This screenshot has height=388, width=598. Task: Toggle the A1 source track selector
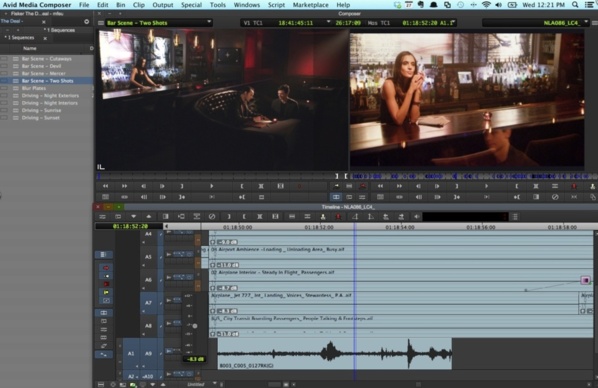[x=131, y=354]
